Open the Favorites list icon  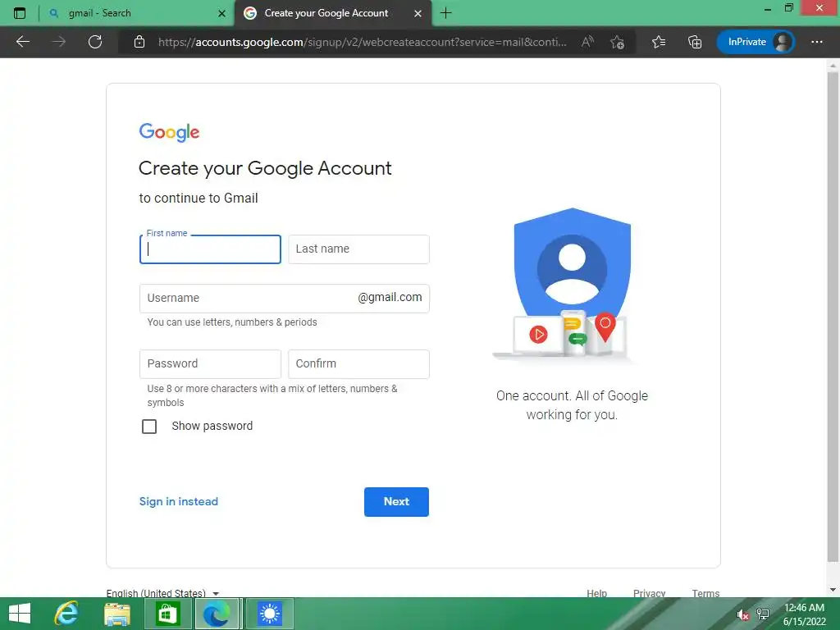click(x=659, y=42)
